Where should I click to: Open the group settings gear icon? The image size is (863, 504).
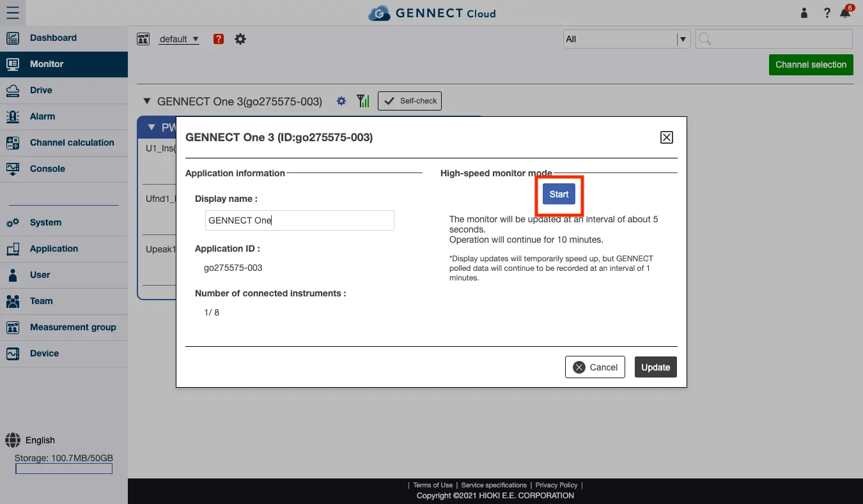tap(240, 39)
